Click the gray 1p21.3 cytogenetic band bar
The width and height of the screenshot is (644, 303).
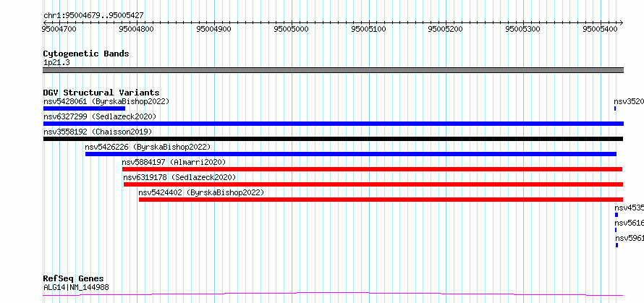(x=334, y=70)
